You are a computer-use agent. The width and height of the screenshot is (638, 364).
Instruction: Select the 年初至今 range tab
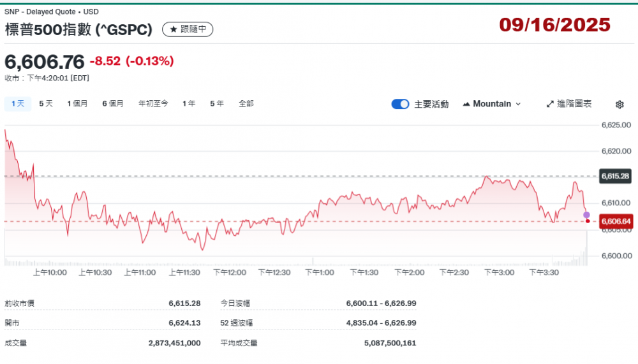[153, 103]
